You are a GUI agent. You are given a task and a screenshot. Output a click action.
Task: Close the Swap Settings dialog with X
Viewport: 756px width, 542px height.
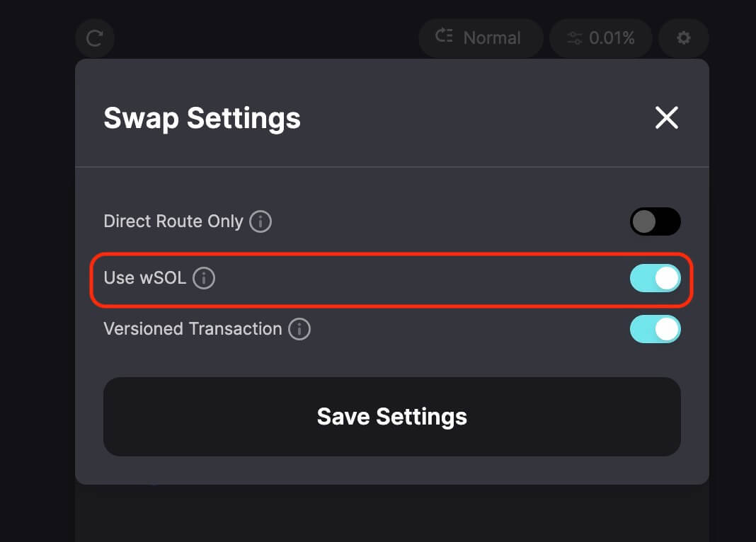666,118
